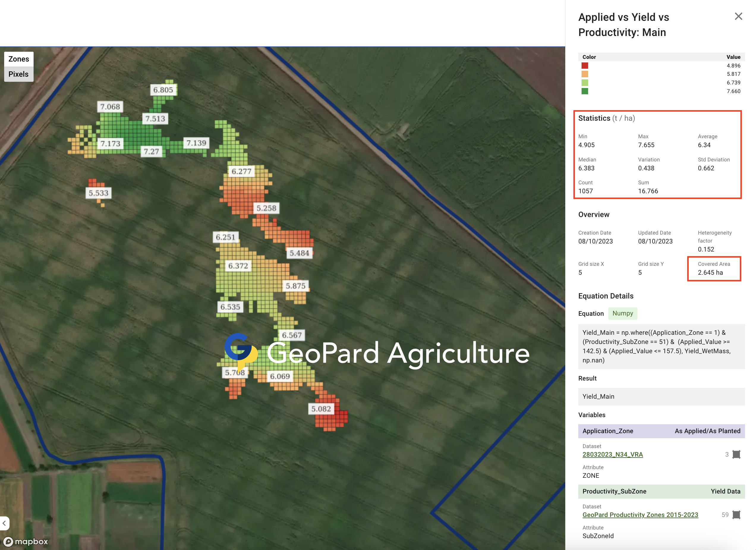Click polygon icon next to 28032023_N34_VRA
Viewport: 756px width, 550px height.
[736, 454]
